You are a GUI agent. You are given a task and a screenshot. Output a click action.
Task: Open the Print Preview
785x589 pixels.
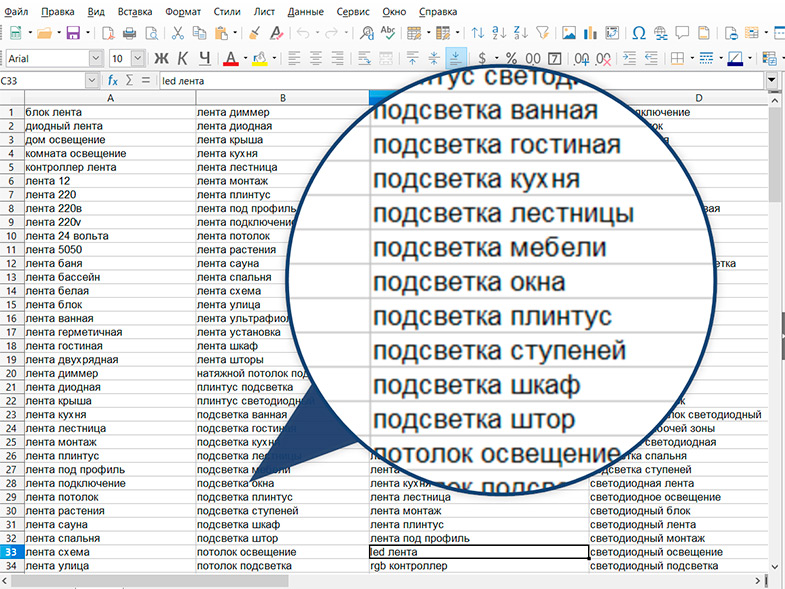click(151, 34)
